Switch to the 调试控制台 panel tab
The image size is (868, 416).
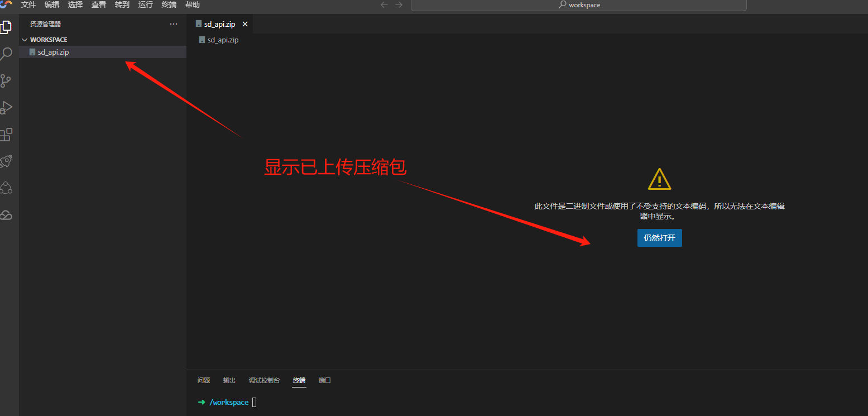click(x=265, y=380)
